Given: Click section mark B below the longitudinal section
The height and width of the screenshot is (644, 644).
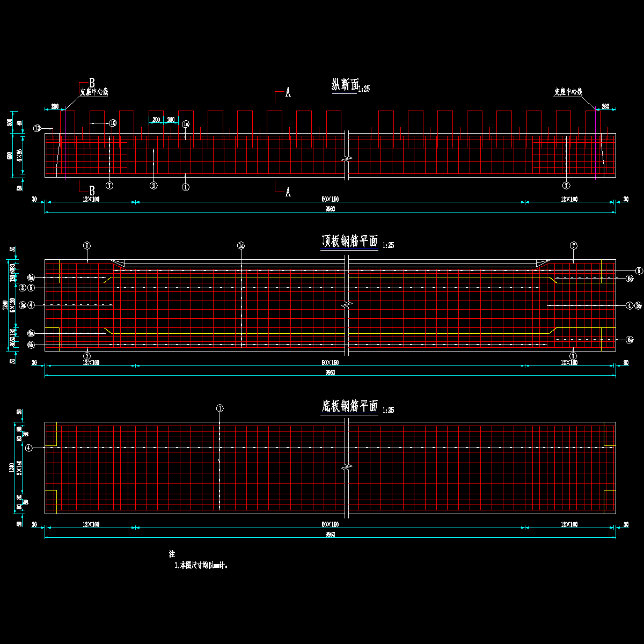Looking at the screenshot, I should point(92,191).
